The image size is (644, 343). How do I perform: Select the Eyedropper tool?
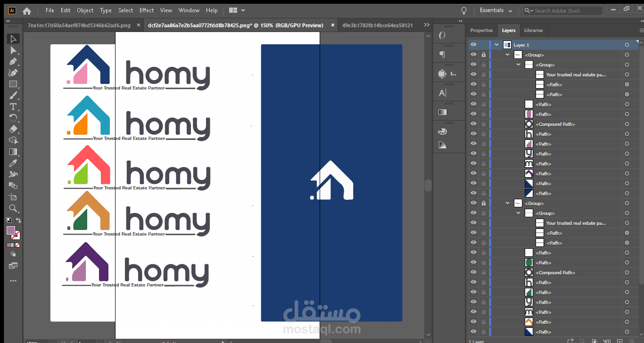pos(13,163)
